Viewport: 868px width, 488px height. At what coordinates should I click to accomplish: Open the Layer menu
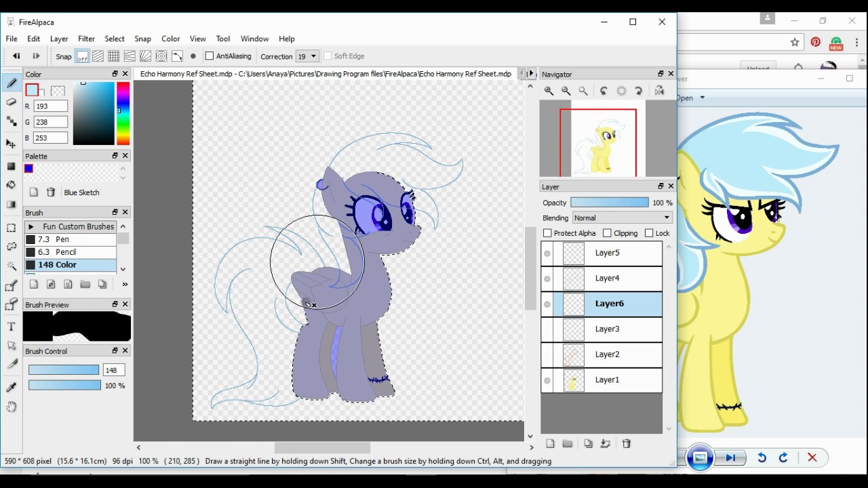tap(59, 39)
